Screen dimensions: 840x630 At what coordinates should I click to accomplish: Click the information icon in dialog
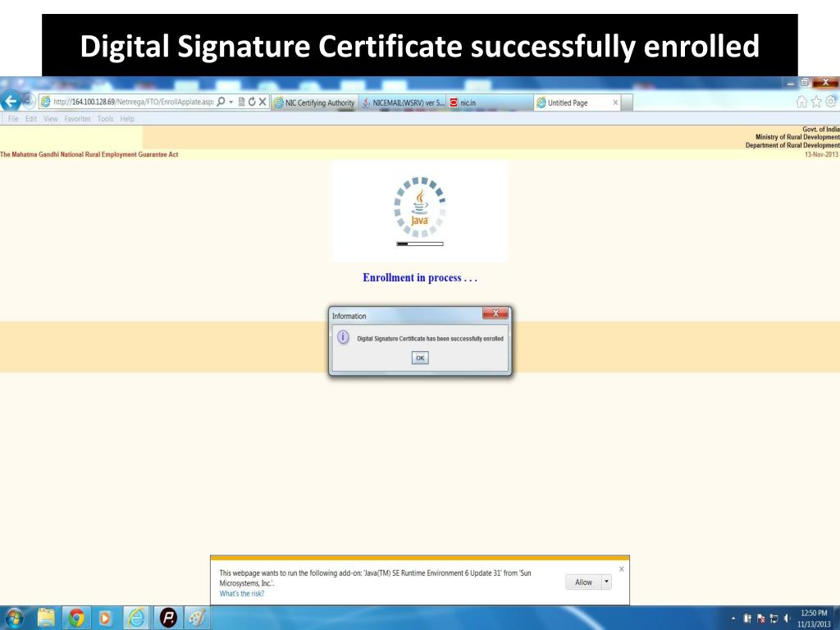pyautogui.click(x=343, y=337)
